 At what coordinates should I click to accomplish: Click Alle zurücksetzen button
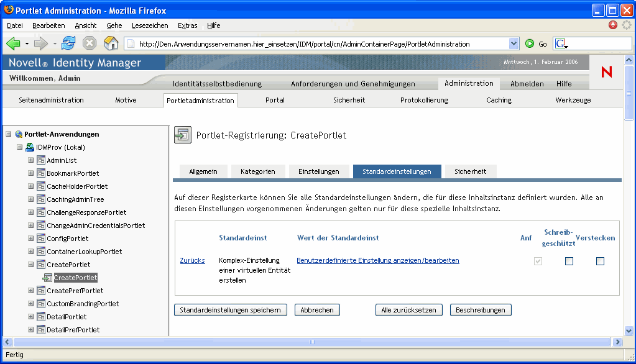click(408, 310)
